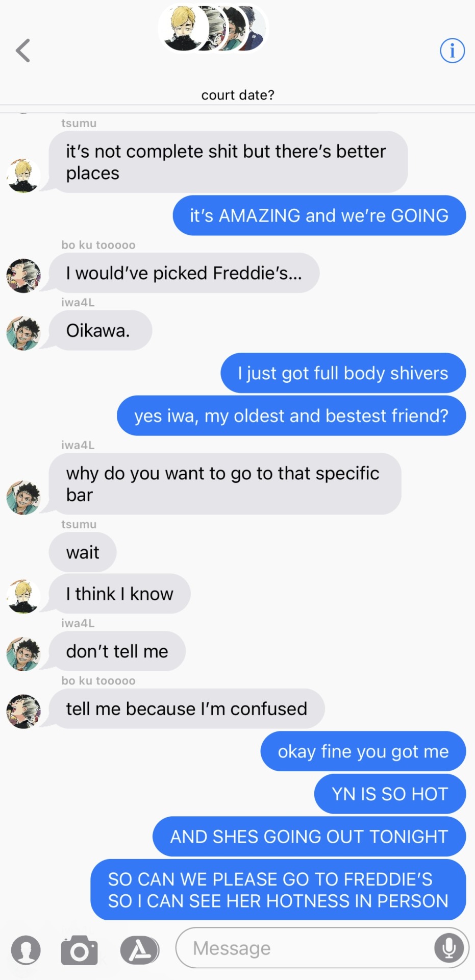This screenshot has width=475, height=980.
Task: Tap the 'I think I know' message
Action: point(120,594)
